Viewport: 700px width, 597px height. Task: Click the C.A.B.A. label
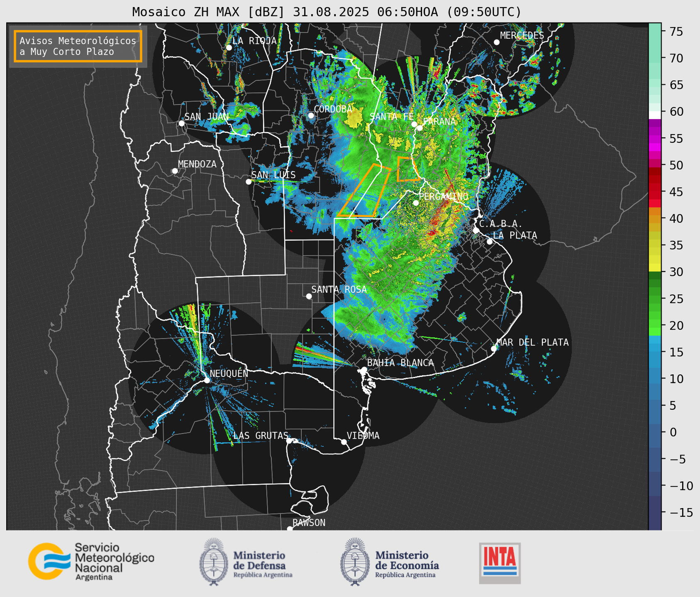point(501,224)
